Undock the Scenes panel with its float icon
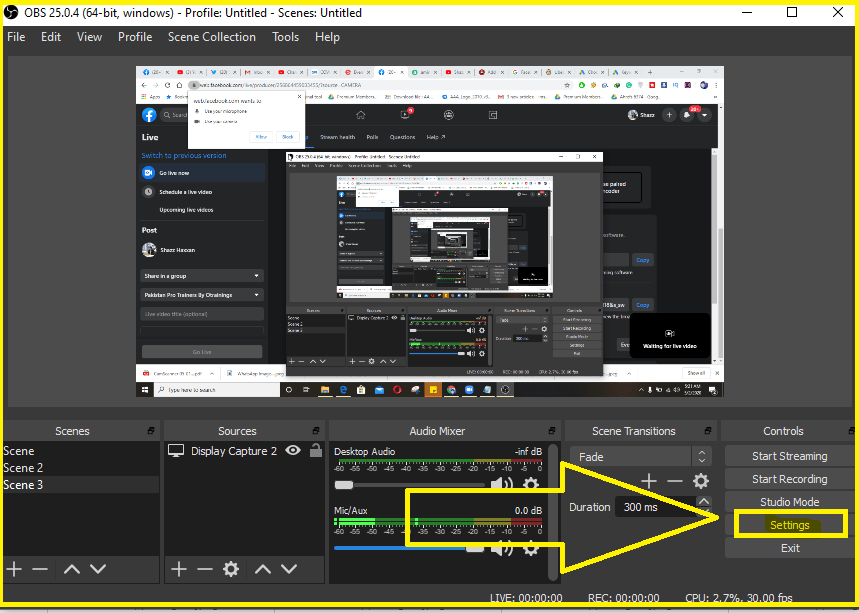 click(151, 431)
